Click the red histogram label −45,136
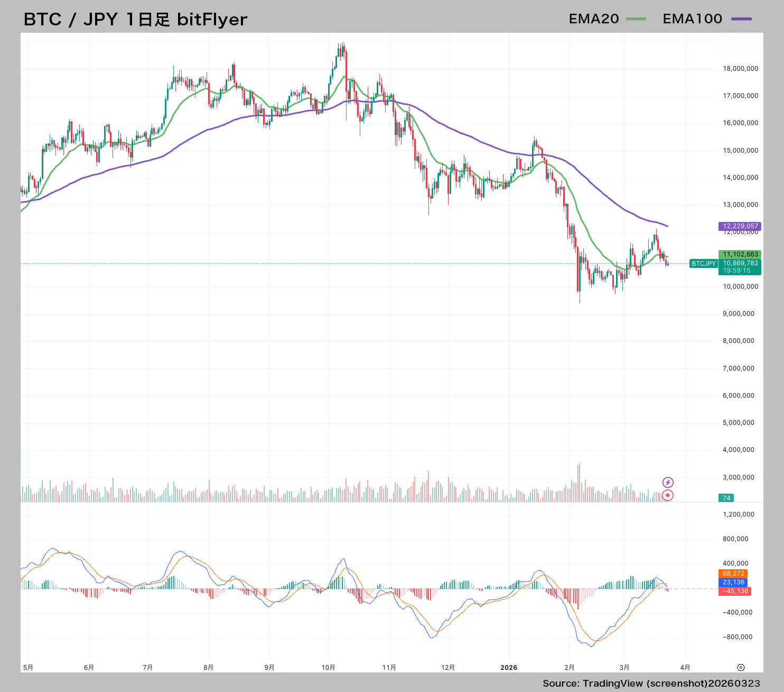 (x=735, y=591)
